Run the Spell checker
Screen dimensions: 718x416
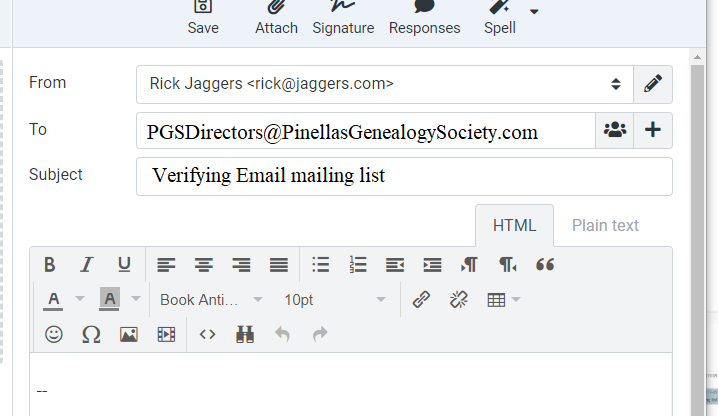tap(500, 18)
